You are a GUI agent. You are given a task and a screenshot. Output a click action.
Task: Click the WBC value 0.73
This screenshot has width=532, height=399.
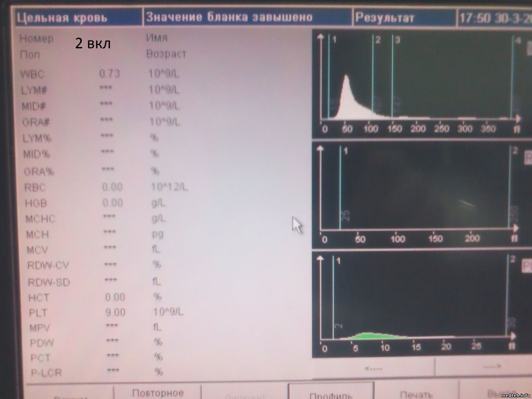tap(110, 74)
